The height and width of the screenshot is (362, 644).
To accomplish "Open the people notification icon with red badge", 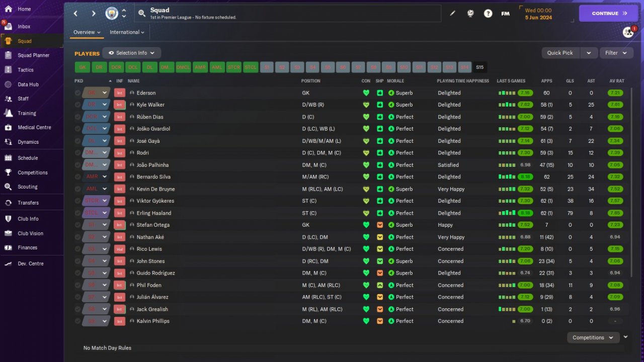I will pos(628,32).
